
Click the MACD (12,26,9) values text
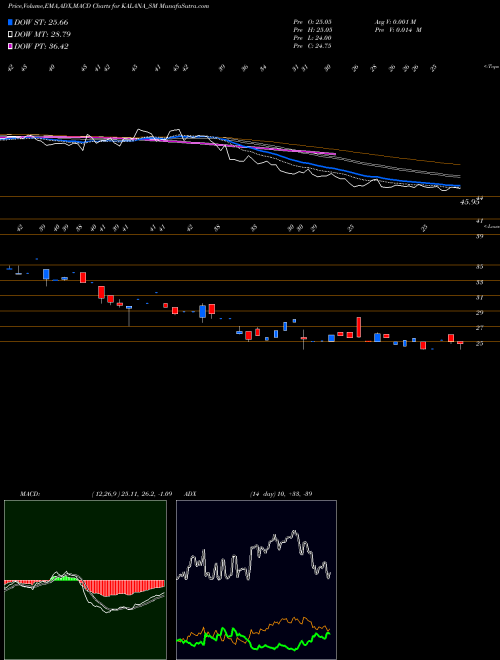point(132,494)
